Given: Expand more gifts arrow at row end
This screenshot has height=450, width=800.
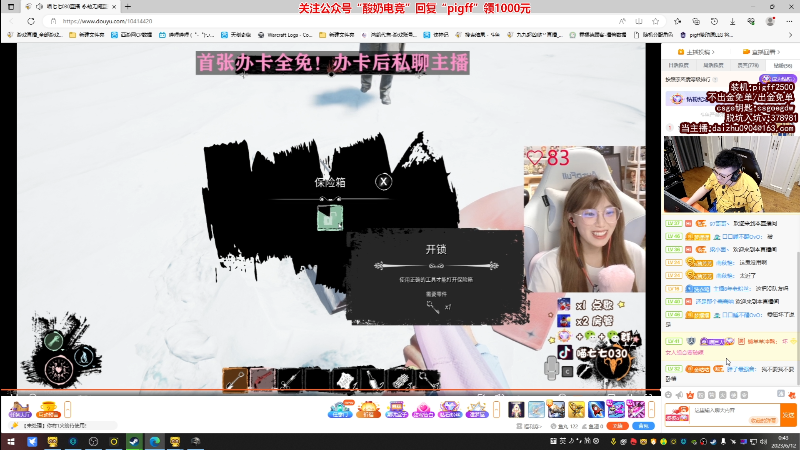Looking at the screenshot, I should pyautogui.click(x=652, y=409).
